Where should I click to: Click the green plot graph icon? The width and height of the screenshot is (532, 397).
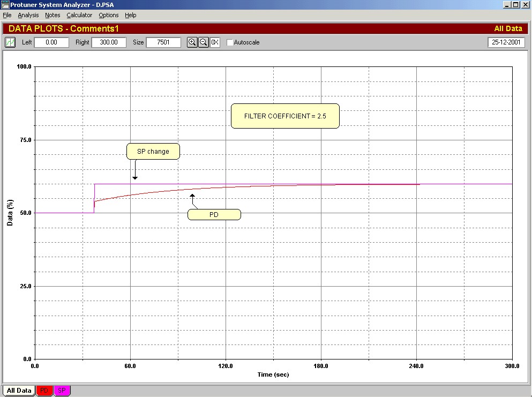pyautogui.click(x=10, y=42)
